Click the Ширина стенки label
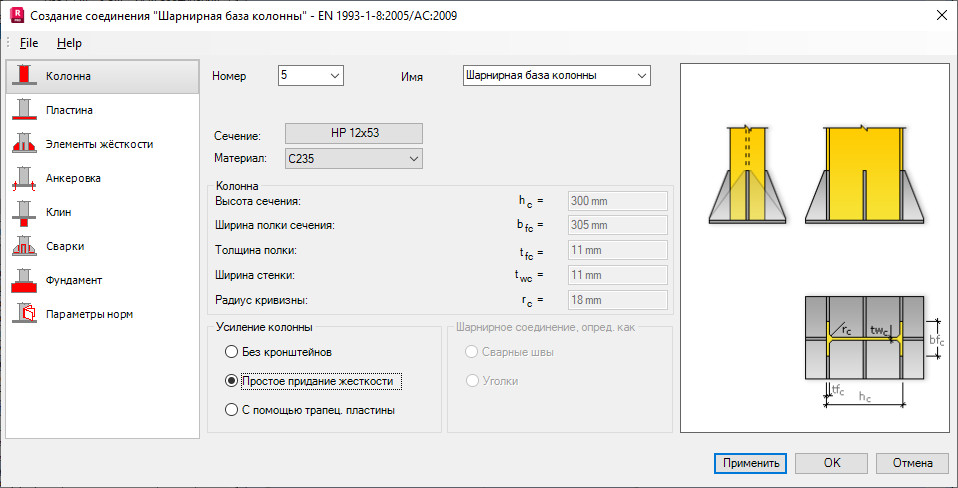 click(255, 275)
